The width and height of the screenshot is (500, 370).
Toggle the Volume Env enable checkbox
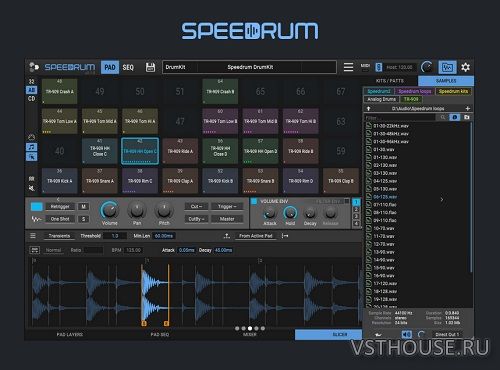(254, 201)
